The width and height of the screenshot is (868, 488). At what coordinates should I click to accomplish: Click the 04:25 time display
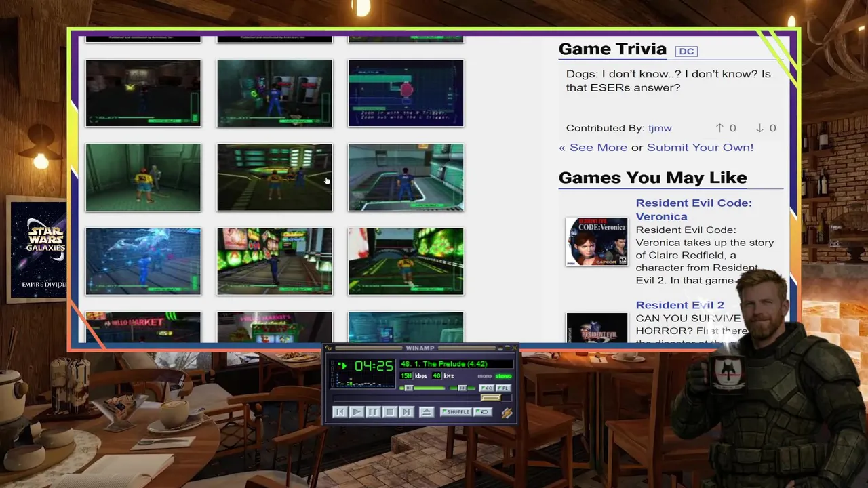click(374, 366)
